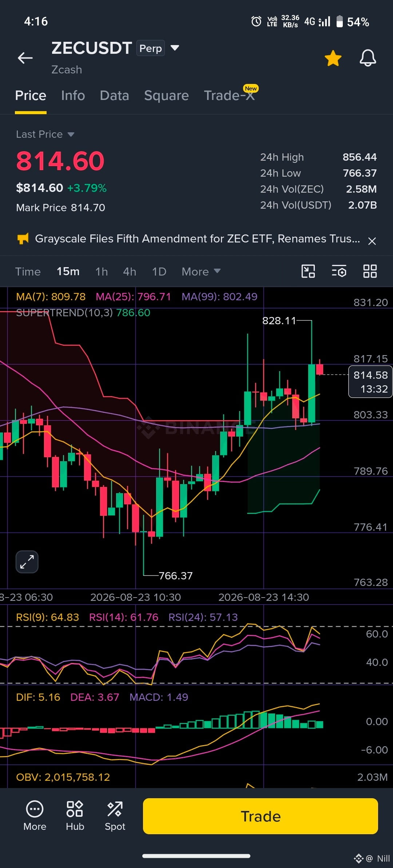Screen dimensions: 393x868
Task: Dismiss the news banner with X
Action: pos(372,241)
